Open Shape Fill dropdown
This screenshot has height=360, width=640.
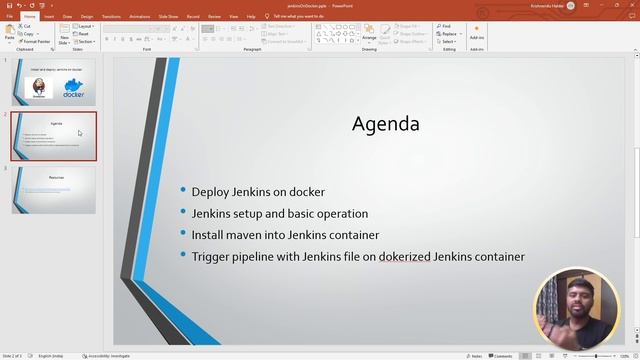point(406,26)
